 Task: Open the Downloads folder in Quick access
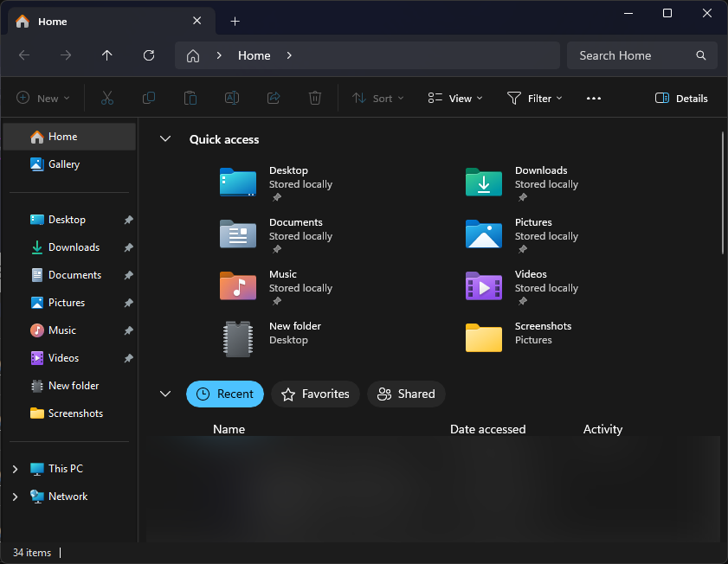click(x=483, y=183)
